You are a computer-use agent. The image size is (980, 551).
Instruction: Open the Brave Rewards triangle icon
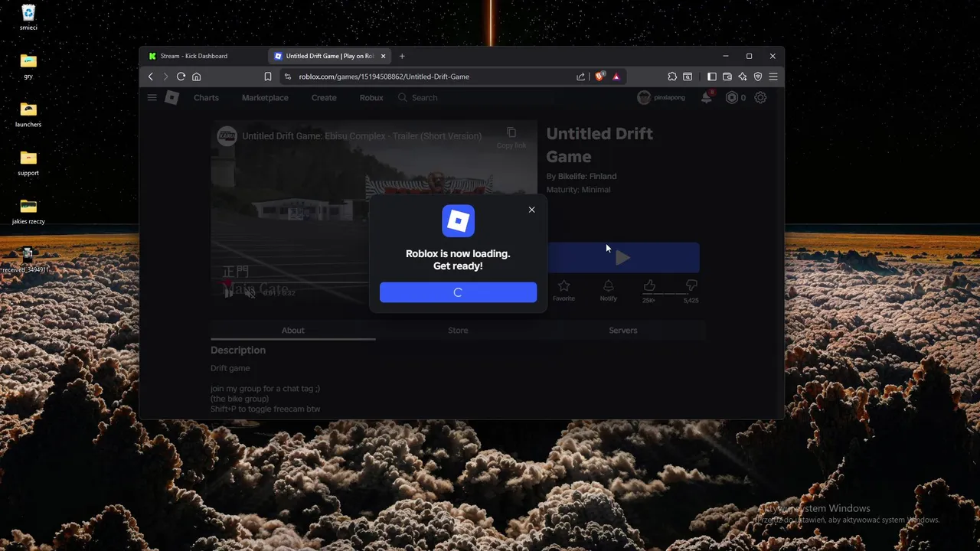point(616,77)
